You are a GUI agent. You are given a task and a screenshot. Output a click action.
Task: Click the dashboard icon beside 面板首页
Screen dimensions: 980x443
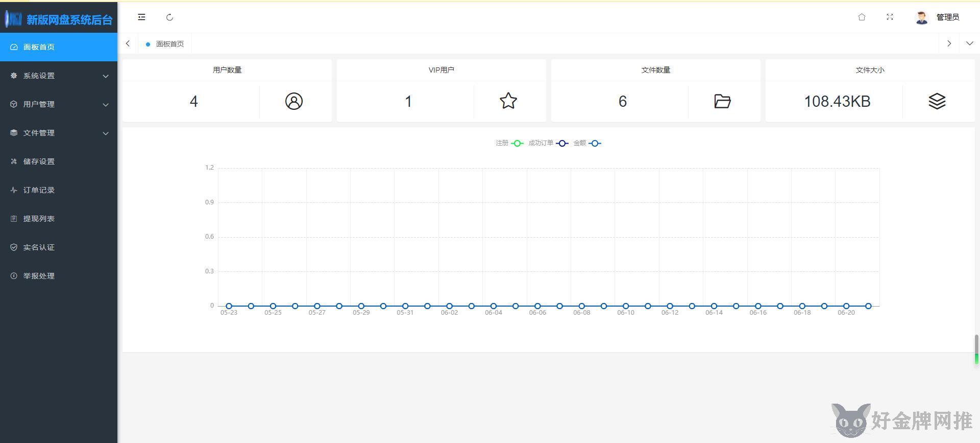(14, 47)
